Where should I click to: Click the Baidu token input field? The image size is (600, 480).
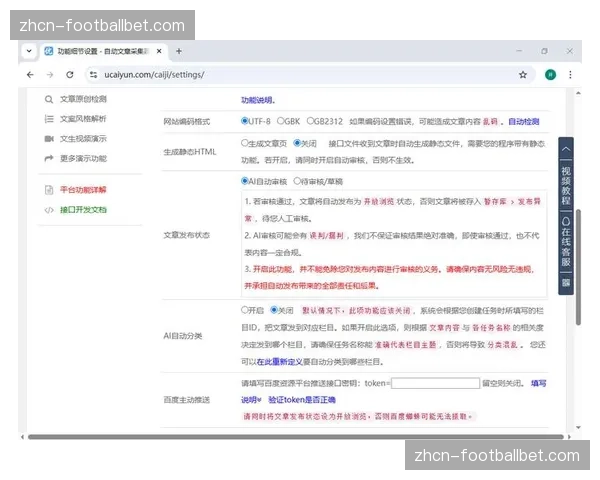[435, 383]
